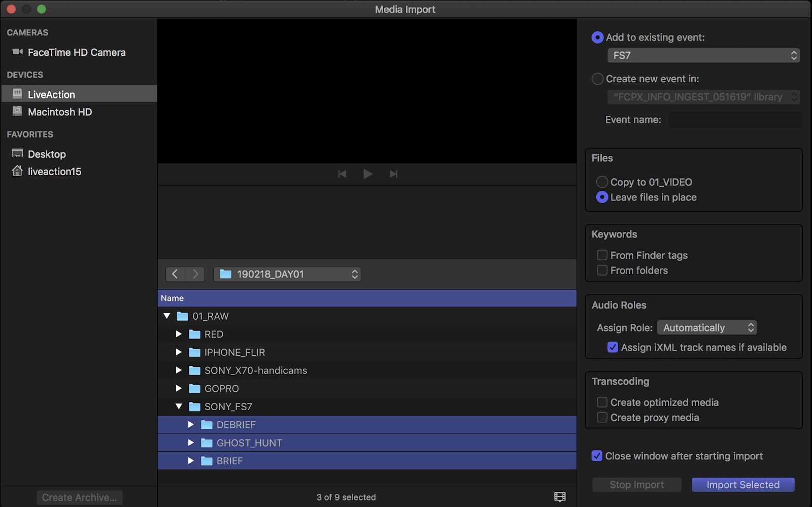This screenshot has width=812, height=507.
Task: Enable Create proxy media
Action: pos(602,417)
